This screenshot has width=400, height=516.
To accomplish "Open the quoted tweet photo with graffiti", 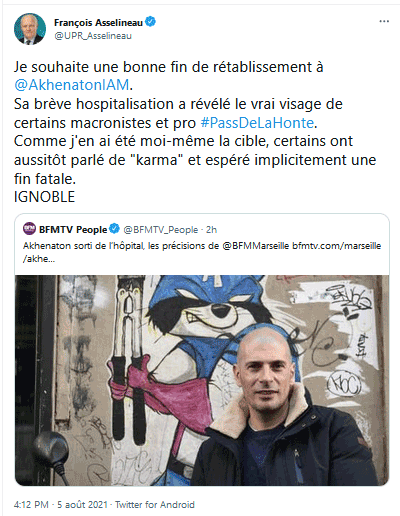I will [202, 380].
